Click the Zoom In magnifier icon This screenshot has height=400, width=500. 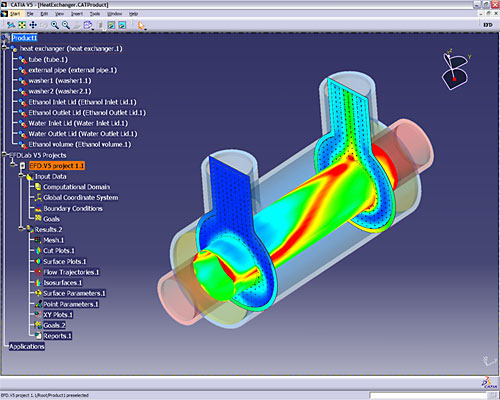point(55,25)
